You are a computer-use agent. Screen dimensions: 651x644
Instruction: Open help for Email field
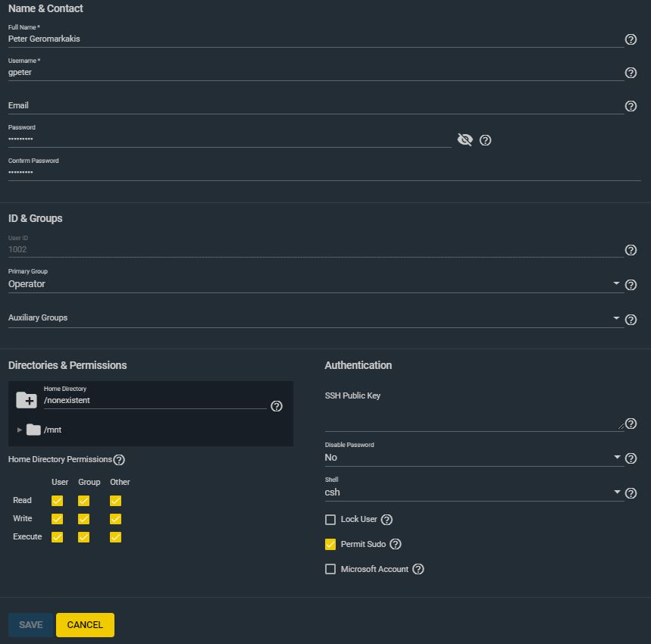pyautogui.click(x=631, y=106)
